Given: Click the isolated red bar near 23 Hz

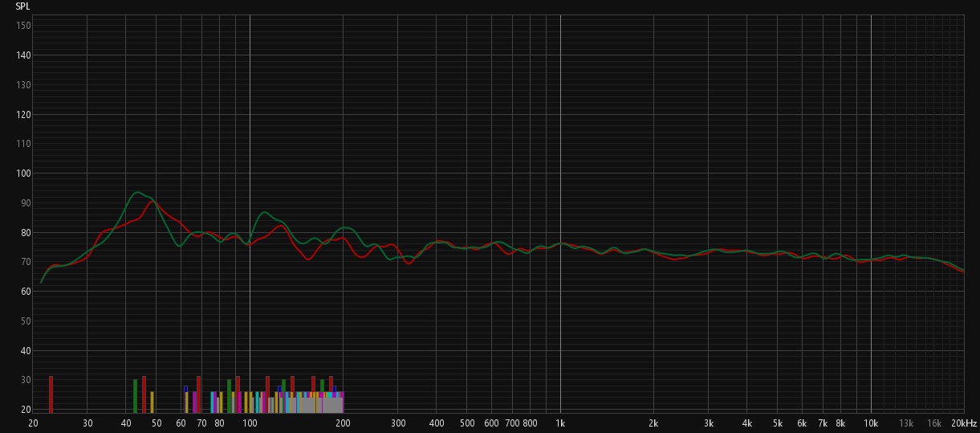Looking at the screenshot, I should pyautogui.click(x=51, y=394).
